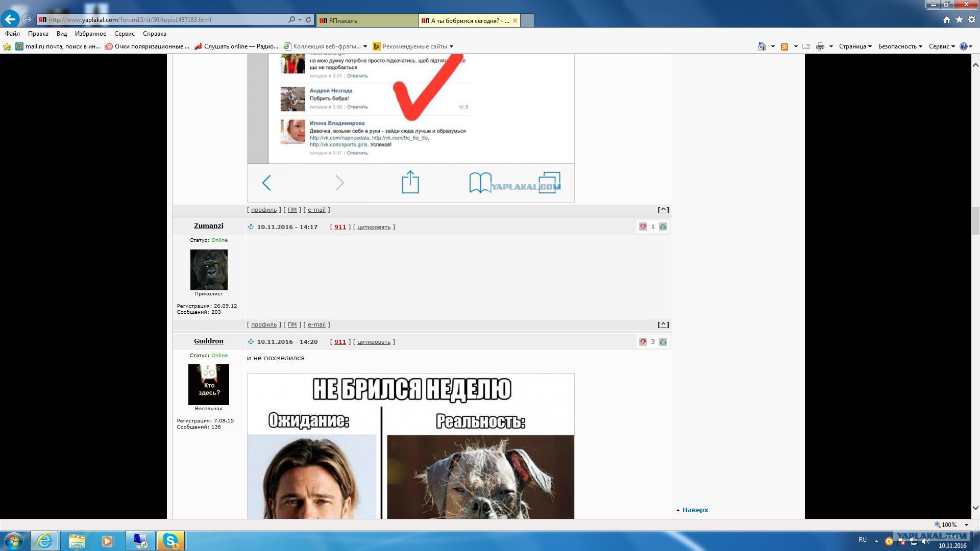Open the Файл menu
980x551 pixels.
tap(13, 34)
